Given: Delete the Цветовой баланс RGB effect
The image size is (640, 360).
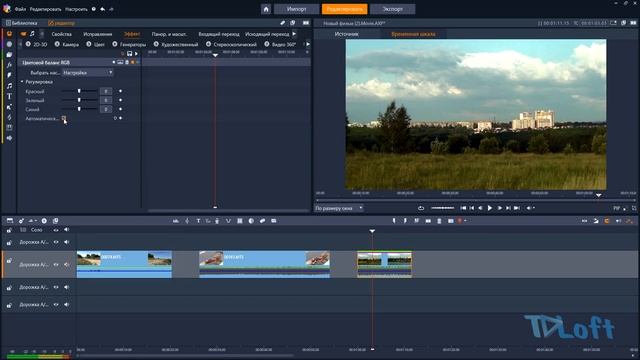Looking at the screenshot, I should [127, 62].
